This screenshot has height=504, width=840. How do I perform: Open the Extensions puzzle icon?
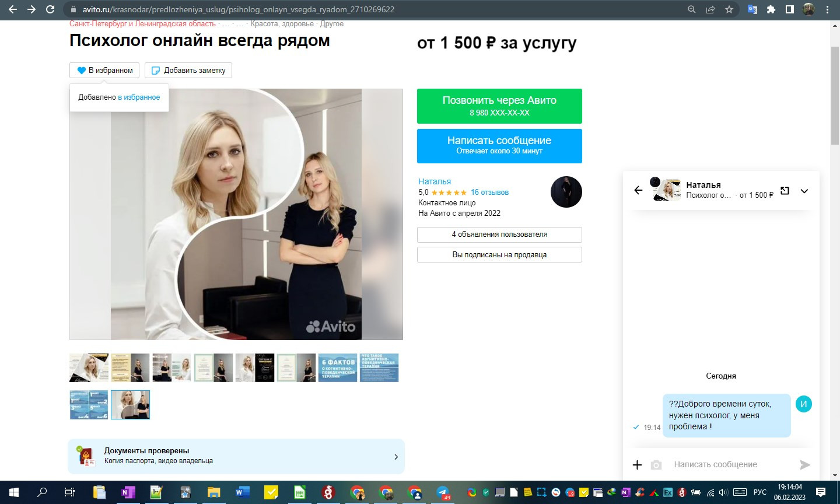[x=771, y=9]
